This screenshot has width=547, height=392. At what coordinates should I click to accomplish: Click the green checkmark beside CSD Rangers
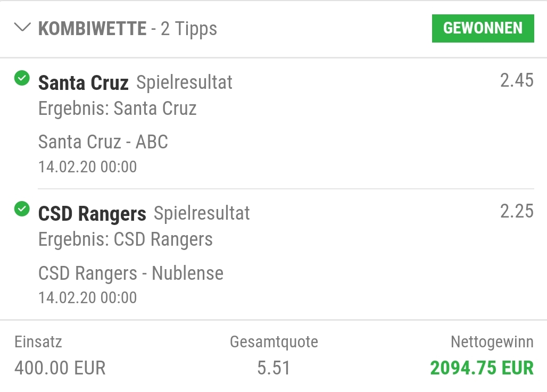point(22,210)
